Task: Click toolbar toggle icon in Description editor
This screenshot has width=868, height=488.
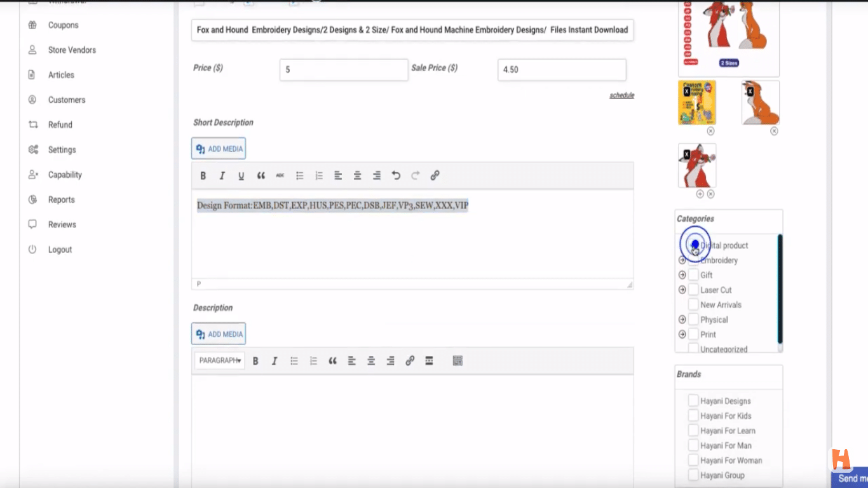Action: click(x=457, y=361)
